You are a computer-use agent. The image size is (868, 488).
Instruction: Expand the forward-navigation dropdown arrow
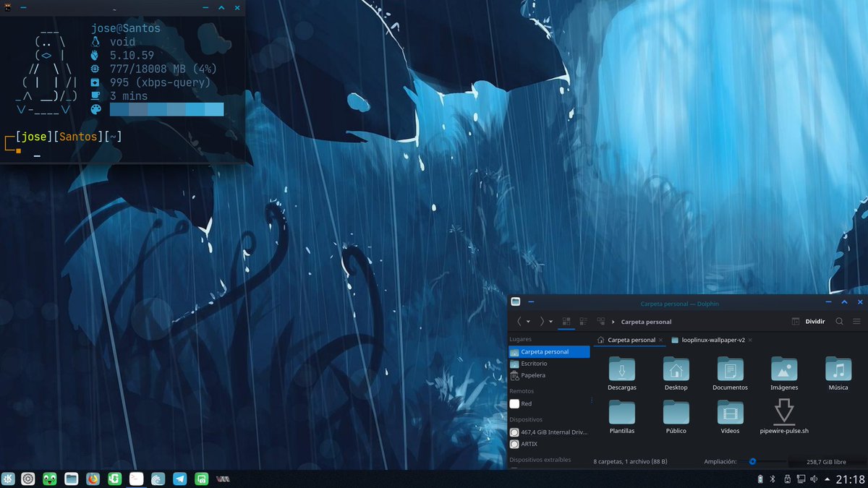coord(550,321)
